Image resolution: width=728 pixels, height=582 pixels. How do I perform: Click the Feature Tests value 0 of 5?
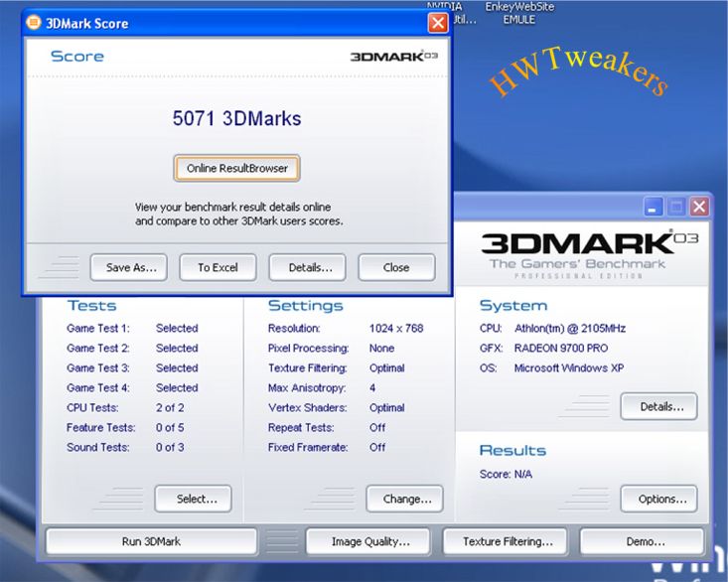(x=170, y=427)
